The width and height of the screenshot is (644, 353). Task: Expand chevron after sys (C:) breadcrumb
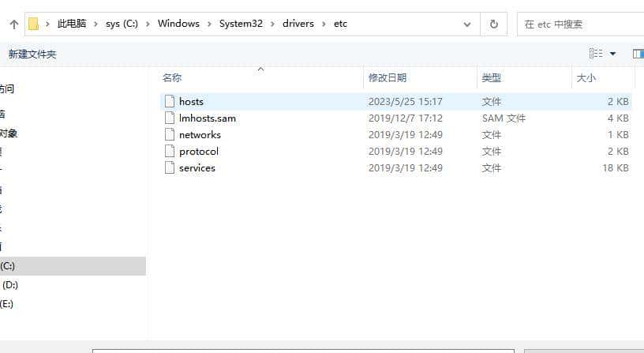click(148, 24)
